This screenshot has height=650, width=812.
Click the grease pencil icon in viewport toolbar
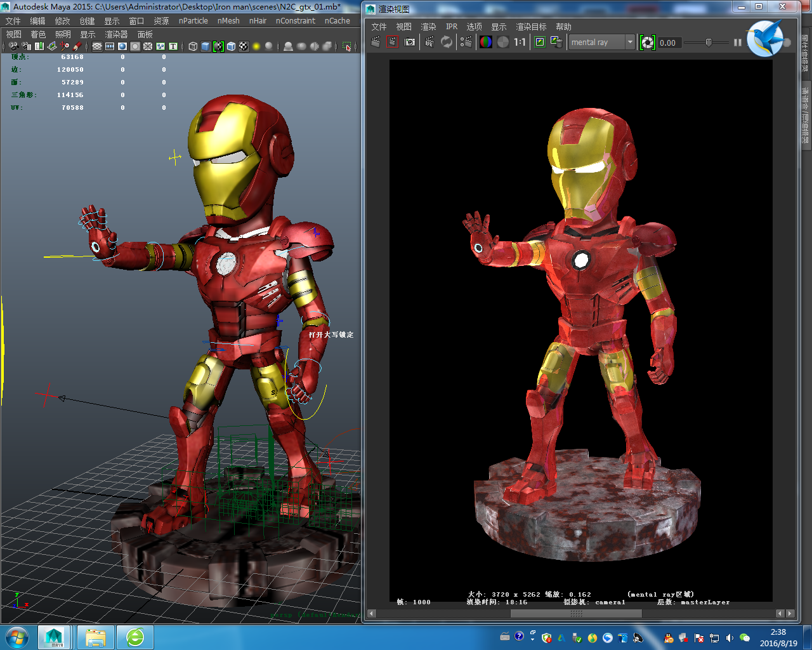point(77,46)
